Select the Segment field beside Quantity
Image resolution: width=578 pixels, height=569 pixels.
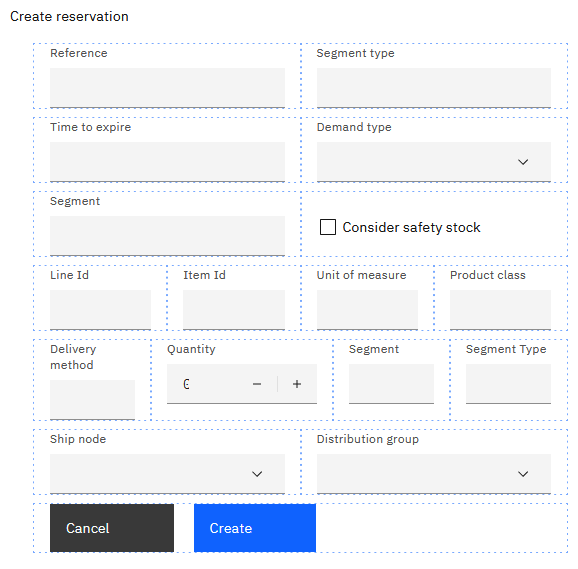coord(391,384)
